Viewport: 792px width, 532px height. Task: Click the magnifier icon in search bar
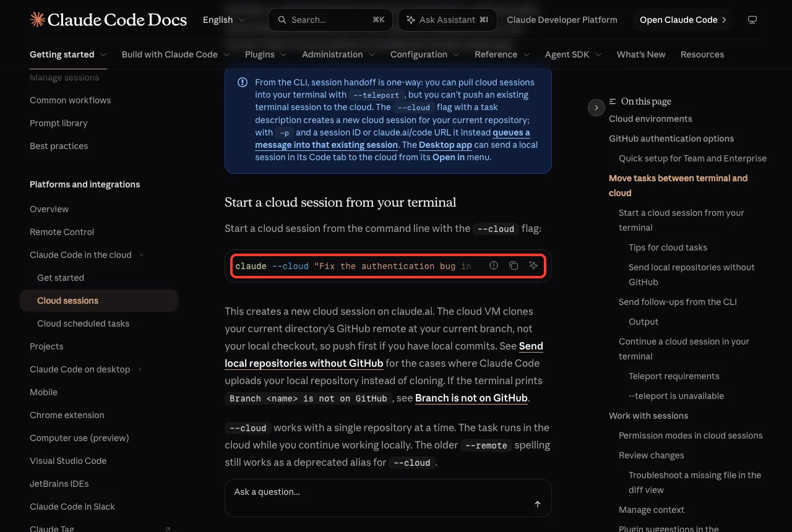click(x=282, y=20)
